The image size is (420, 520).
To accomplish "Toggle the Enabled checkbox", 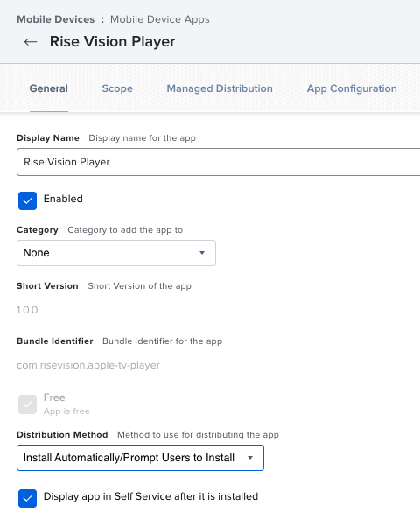I will pyautogui.click(x=27, y=201).
